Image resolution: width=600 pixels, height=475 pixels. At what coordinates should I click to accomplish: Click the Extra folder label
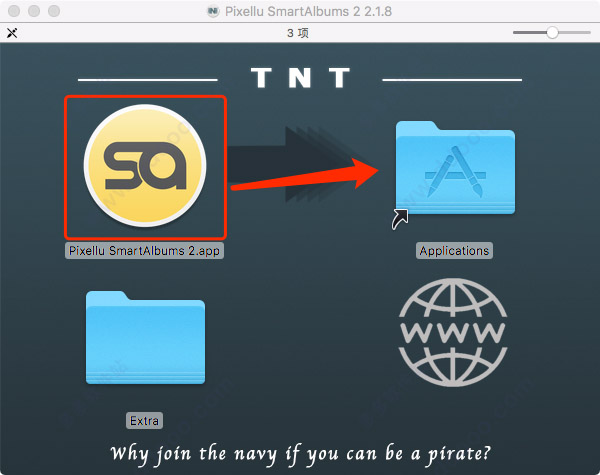[x=144, y=421]
